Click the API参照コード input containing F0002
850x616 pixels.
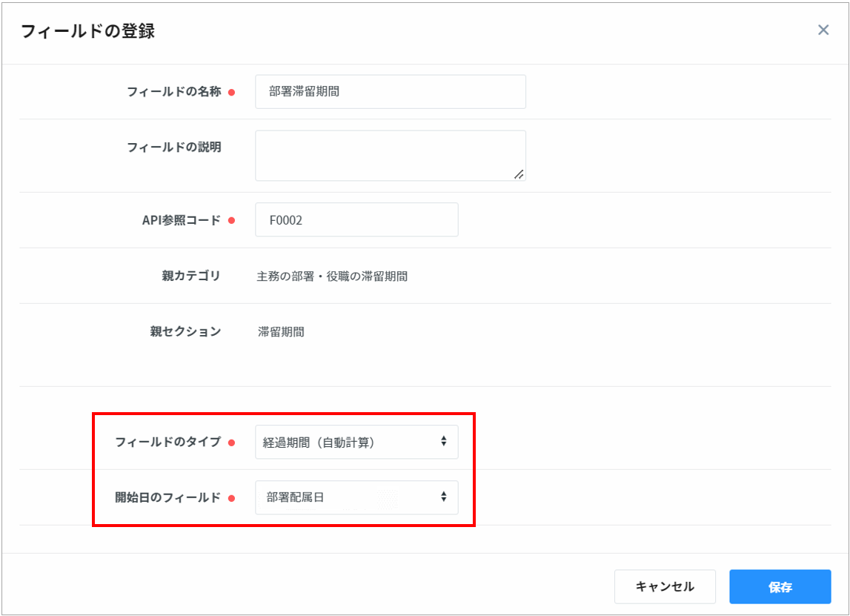pos(356,220)
